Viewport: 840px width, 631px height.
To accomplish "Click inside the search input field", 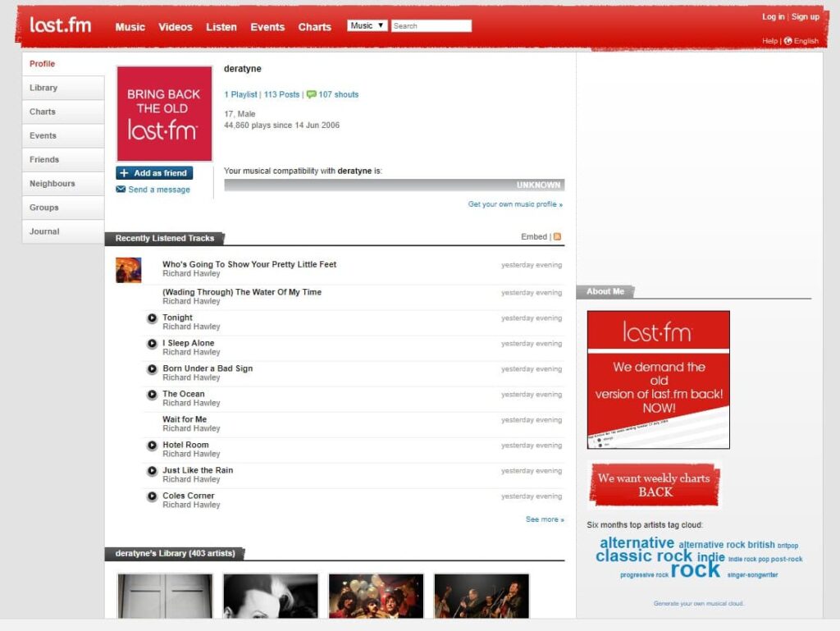I will [431, 25].
